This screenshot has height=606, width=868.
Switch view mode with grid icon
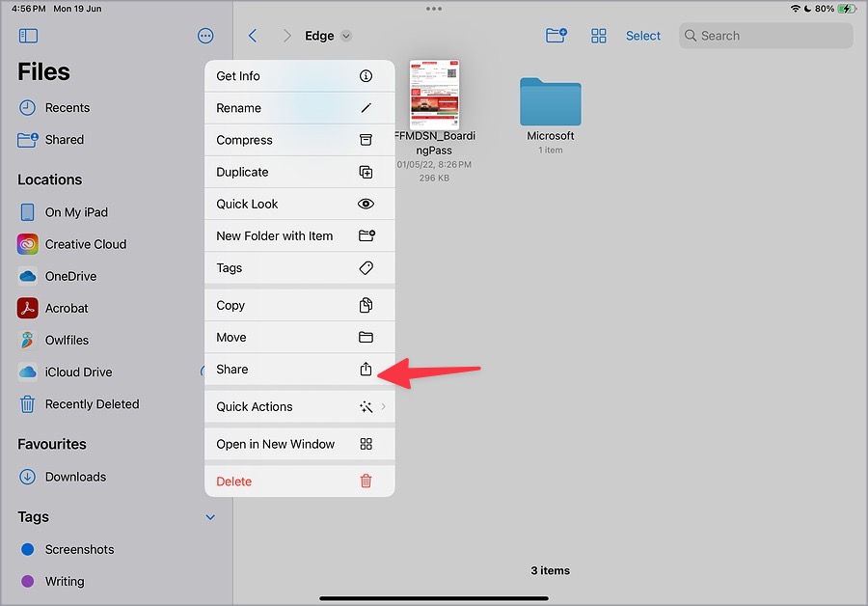[598, 36]
